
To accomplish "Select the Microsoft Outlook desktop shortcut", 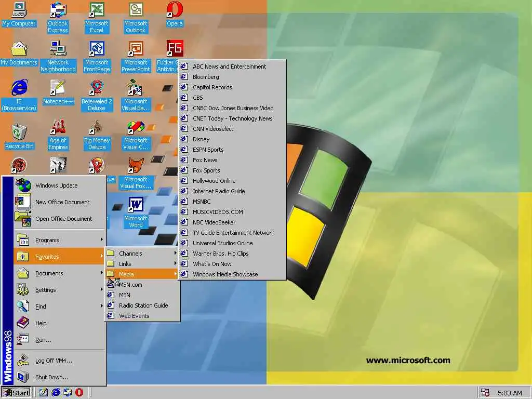I will (x=136, y=18).
